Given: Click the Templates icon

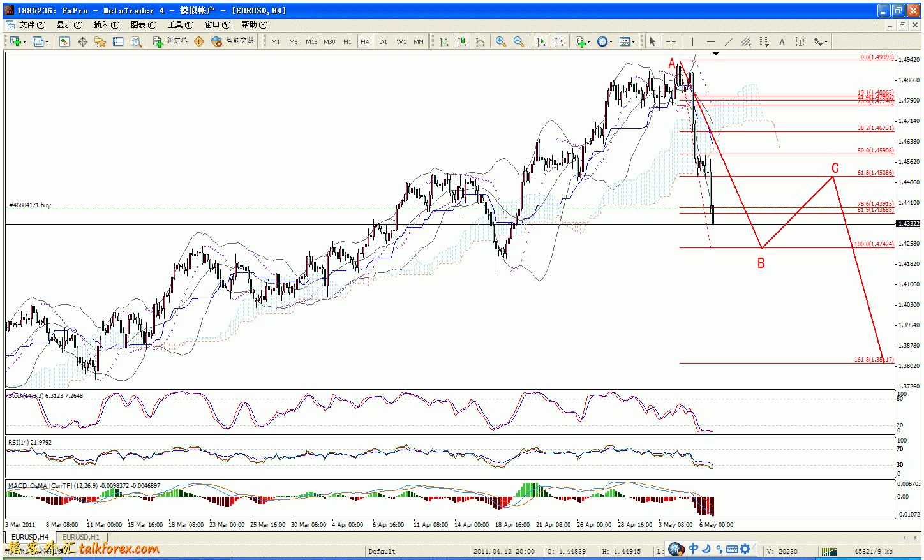Looking at the screenshot, I should tap(625, 41).
